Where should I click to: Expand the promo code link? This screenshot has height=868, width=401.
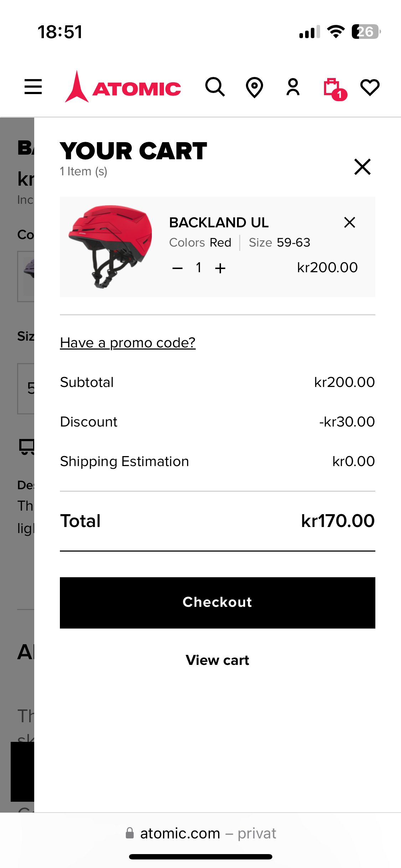[x=128, y=343]
